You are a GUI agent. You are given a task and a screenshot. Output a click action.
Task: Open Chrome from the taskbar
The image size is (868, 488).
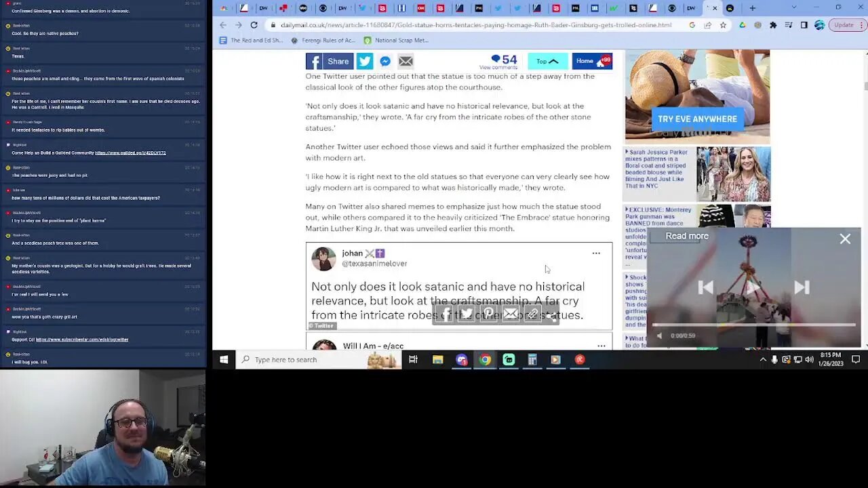[485, 360]
